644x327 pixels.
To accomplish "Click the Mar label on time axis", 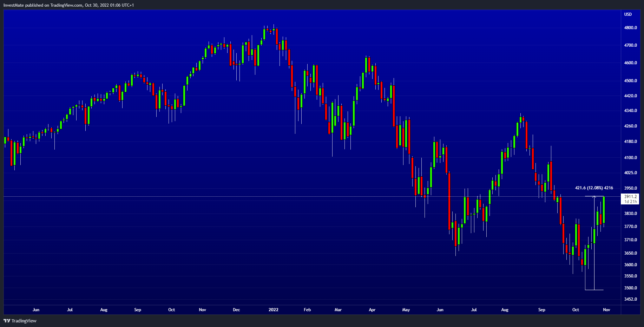I will click(x=338, y=310).
